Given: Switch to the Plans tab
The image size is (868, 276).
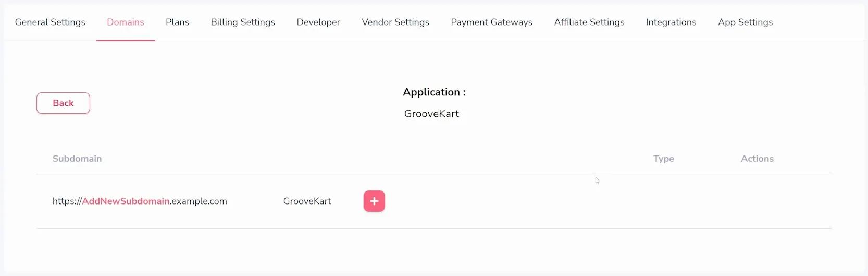Looking at the screenshot, I should click(x=178, y=22).
